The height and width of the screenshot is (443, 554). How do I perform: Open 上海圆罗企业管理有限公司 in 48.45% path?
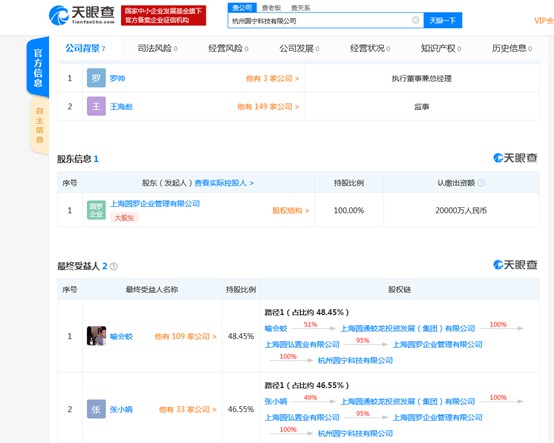pyautogui.click(x=437, y=344)
